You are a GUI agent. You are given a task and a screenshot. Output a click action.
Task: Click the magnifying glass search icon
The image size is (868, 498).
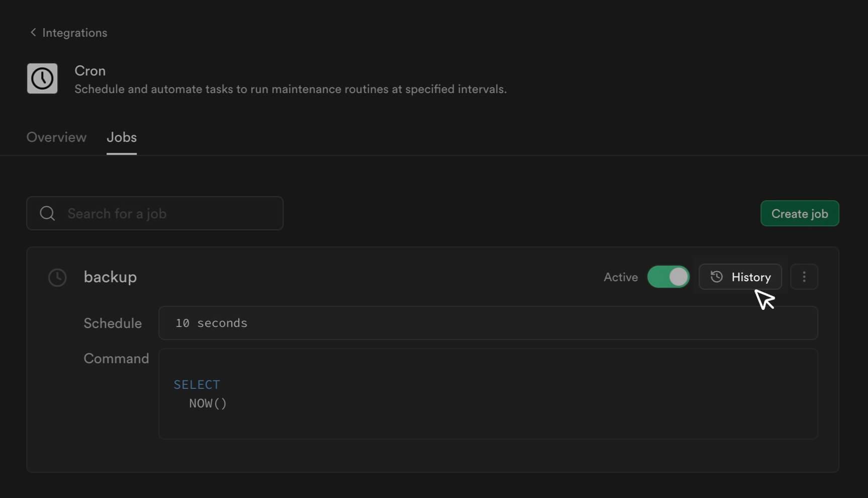(47, 213)
